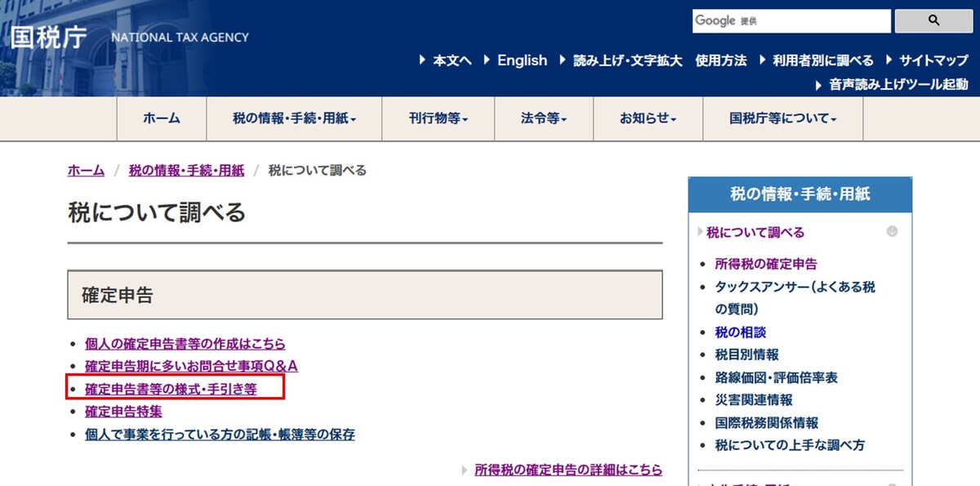
Task: Open 読み上げ・文字拡大 option
Action: click(628, 60)
